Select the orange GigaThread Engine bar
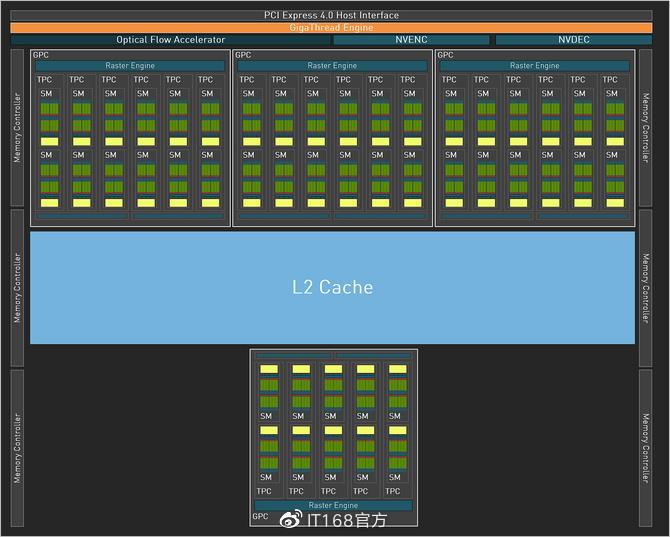The image size is (670, 537). pos(331,28)
